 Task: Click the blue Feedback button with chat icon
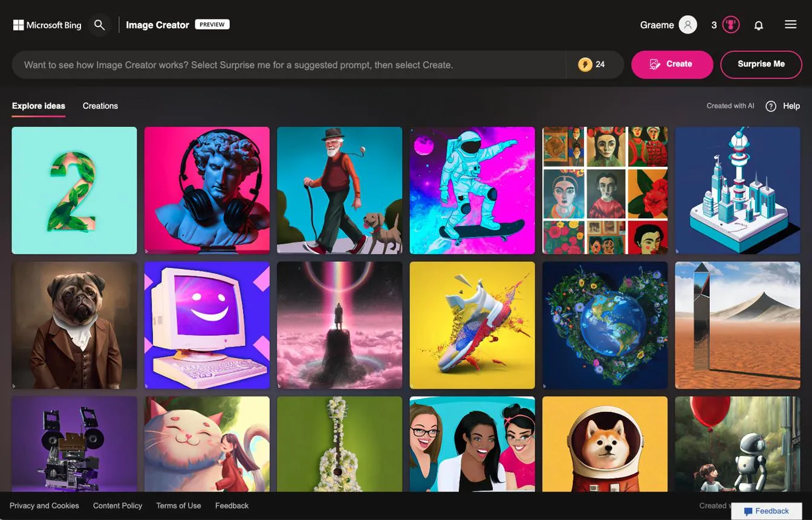(x=767, y=511)
